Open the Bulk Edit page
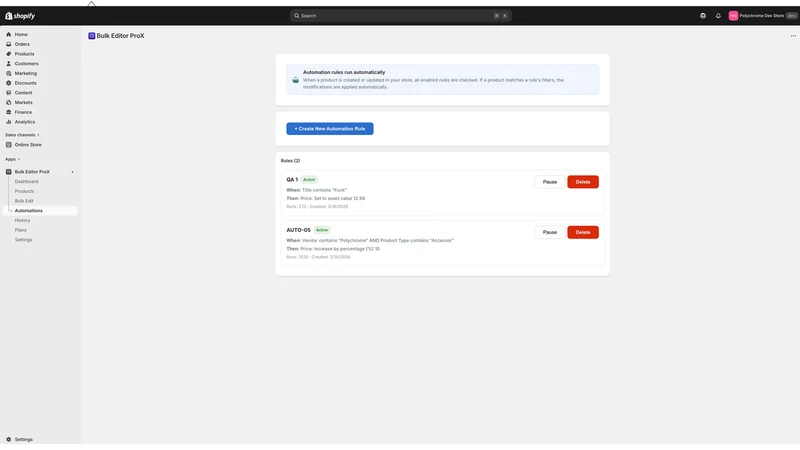The height and width of the screenshot is (450, 800). (x=24, y=201)
